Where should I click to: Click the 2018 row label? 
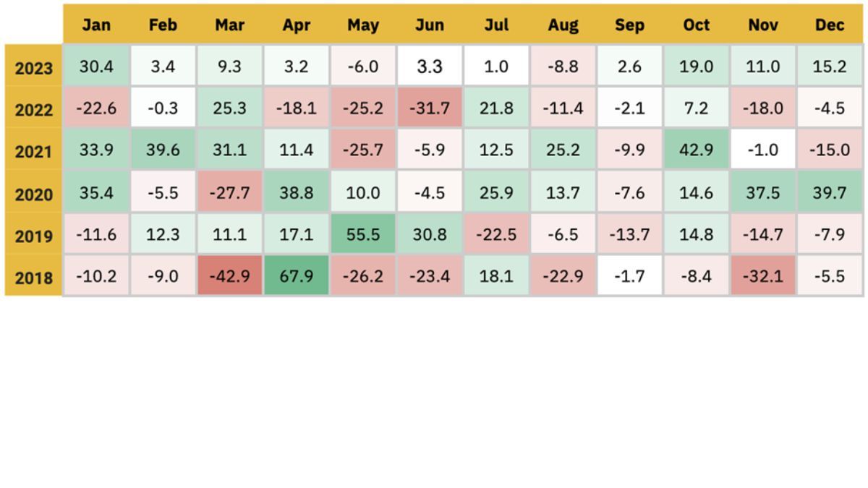tap(33, 277)
